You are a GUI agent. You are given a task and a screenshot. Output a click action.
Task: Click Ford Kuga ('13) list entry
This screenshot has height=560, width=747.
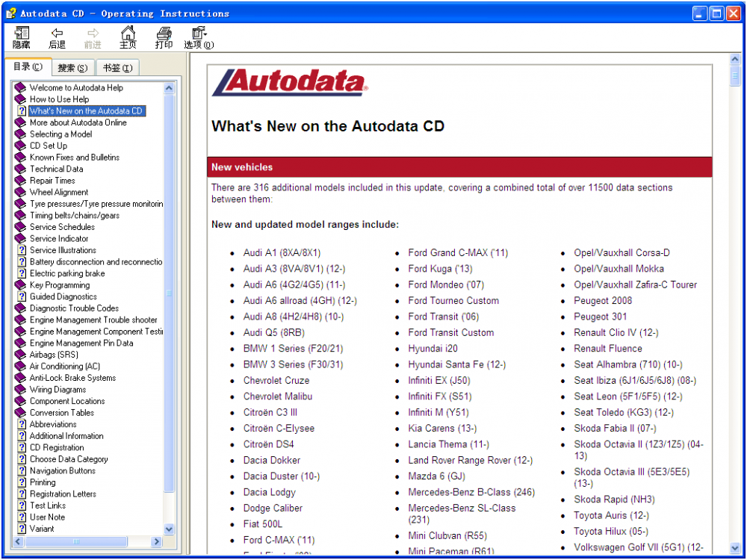440,269
